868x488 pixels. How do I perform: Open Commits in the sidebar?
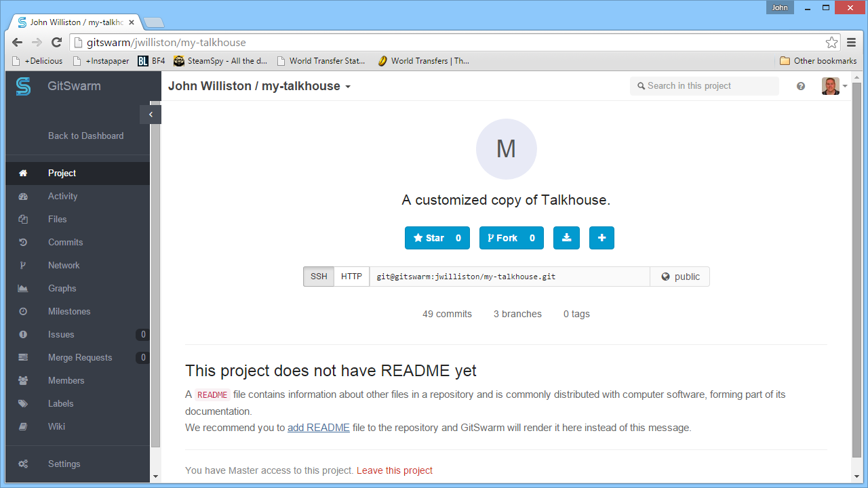click(x=65, y=242)
